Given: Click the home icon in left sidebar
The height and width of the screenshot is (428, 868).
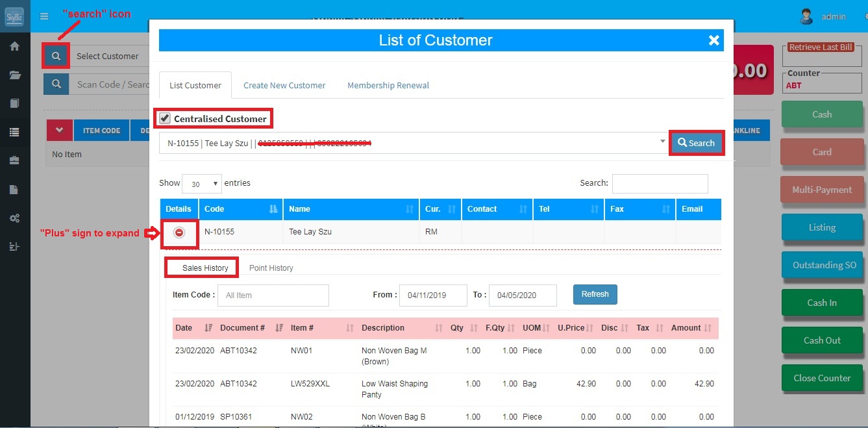Looking at the screenshot, I should pyautogui.click(x=14, y=47).
